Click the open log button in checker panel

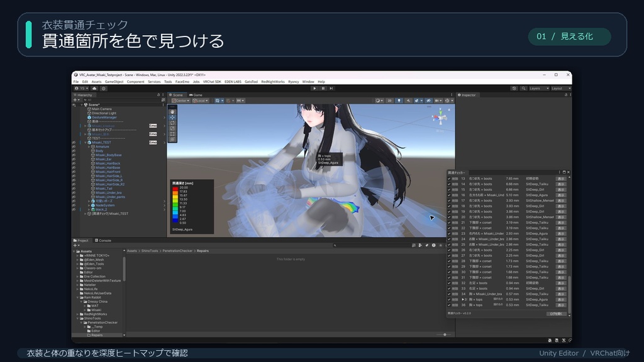click(557, 314)
